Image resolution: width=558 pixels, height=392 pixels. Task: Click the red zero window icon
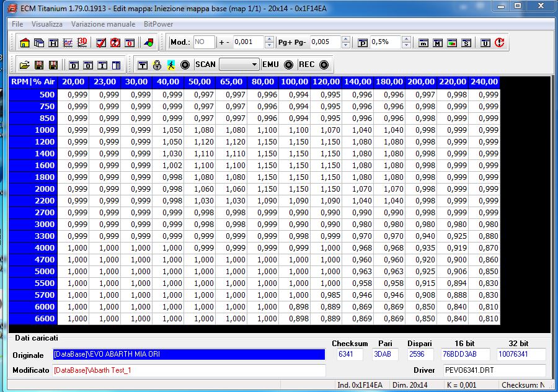click(130, 43)
